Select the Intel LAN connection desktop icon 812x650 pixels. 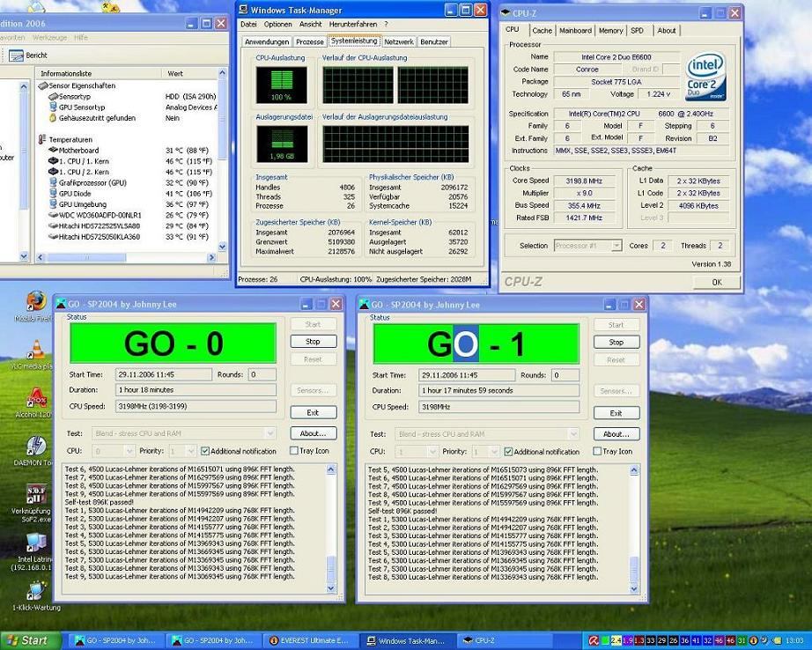click(36, 543)
